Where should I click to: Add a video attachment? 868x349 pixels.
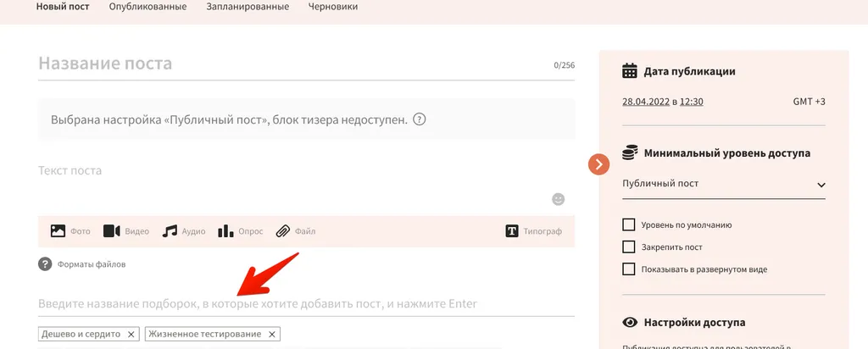pyautogui.click(x=112, y=231)
